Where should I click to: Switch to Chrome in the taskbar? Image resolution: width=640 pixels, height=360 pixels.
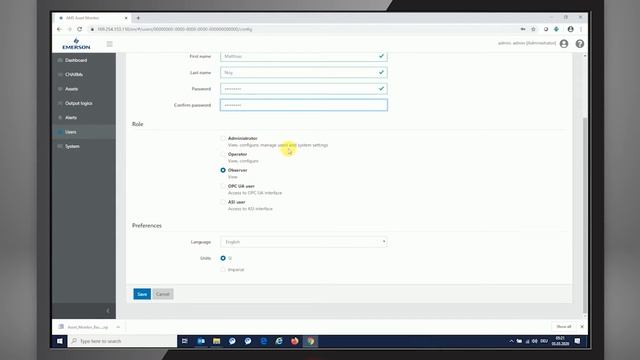[x=310, y=341]
